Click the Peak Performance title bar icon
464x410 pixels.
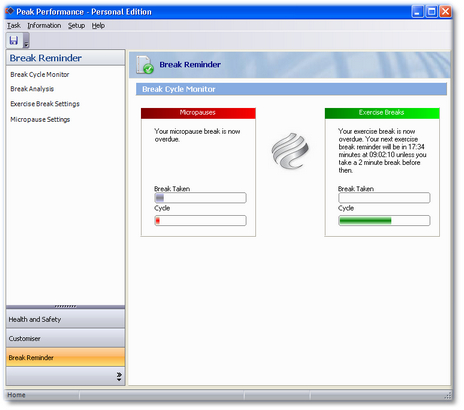click(10, 12)
